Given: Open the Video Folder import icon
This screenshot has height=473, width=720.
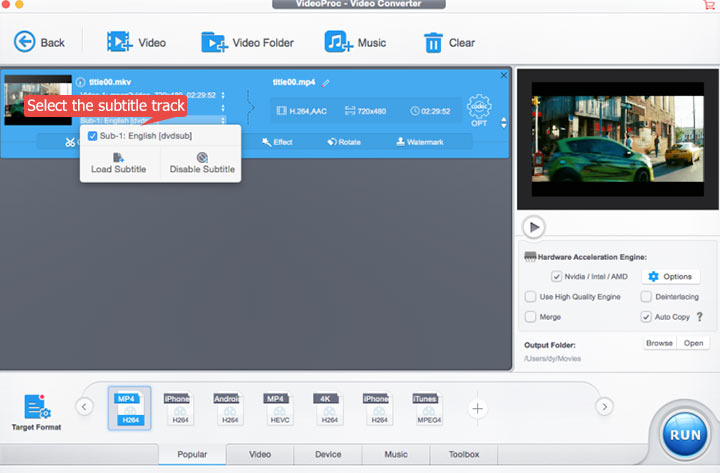Looking at the screenshot, I should [x=214, y=42].
